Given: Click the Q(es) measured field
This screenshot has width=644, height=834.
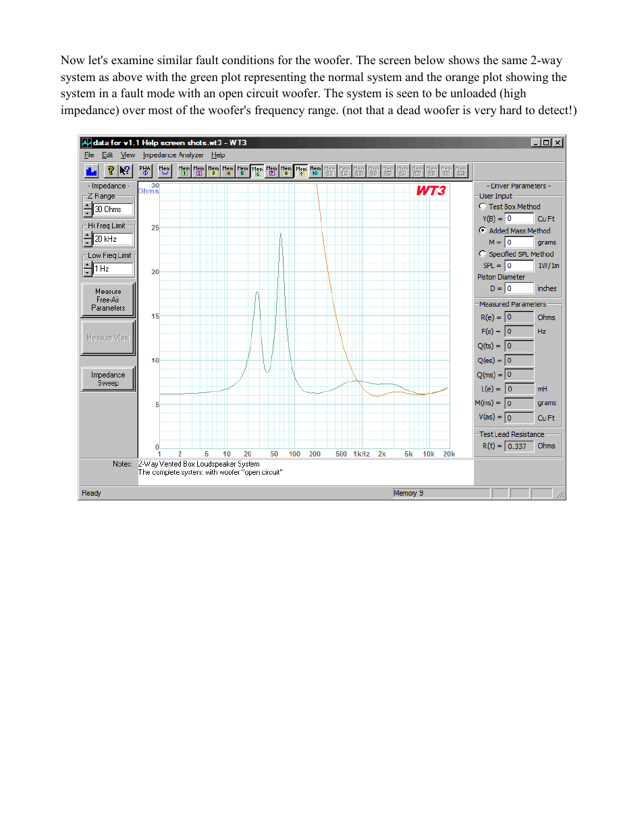Looking at the screenshot, I should click(519, 361).
